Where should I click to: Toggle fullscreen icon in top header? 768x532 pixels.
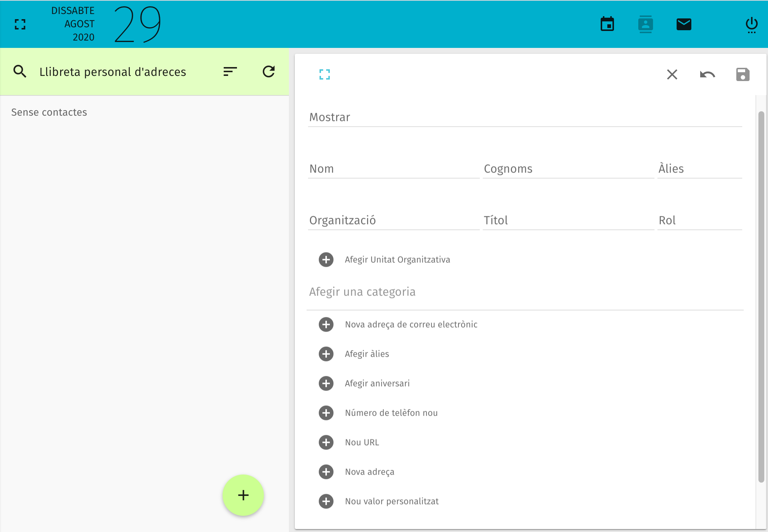[20, 24]
